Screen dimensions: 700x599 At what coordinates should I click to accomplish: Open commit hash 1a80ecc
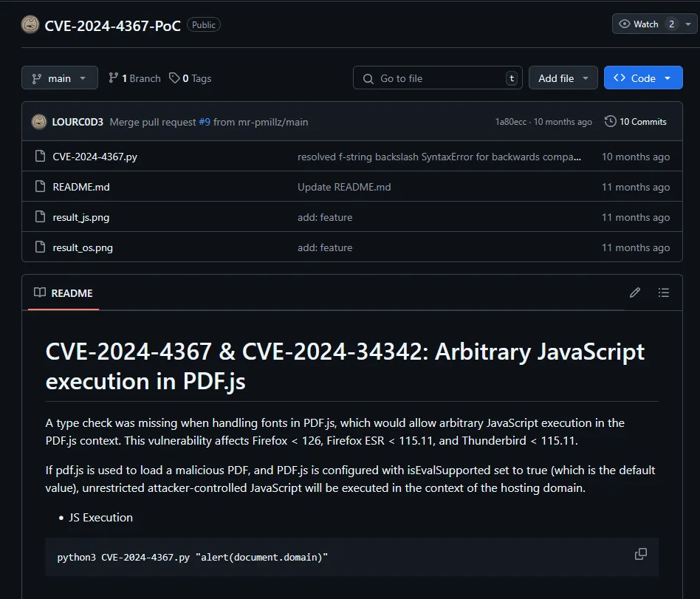tap(511, 121)
